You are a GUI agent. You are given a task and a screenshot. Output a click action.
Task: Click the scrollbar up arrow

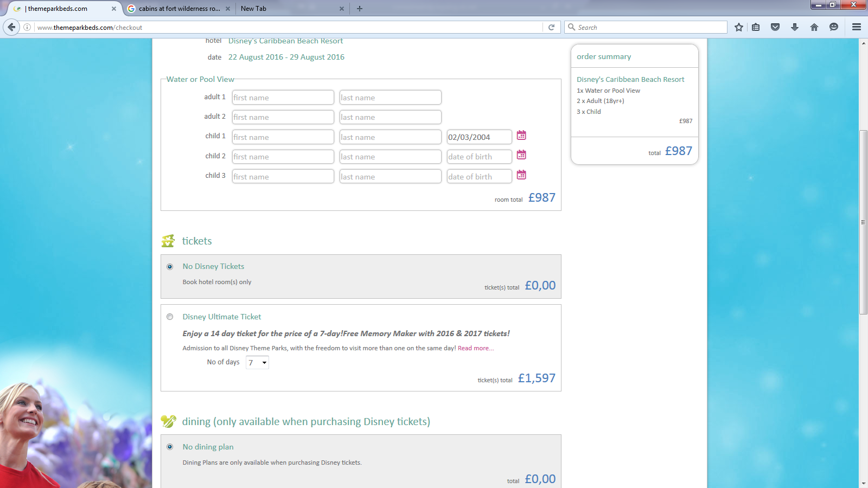pos(863,43)
